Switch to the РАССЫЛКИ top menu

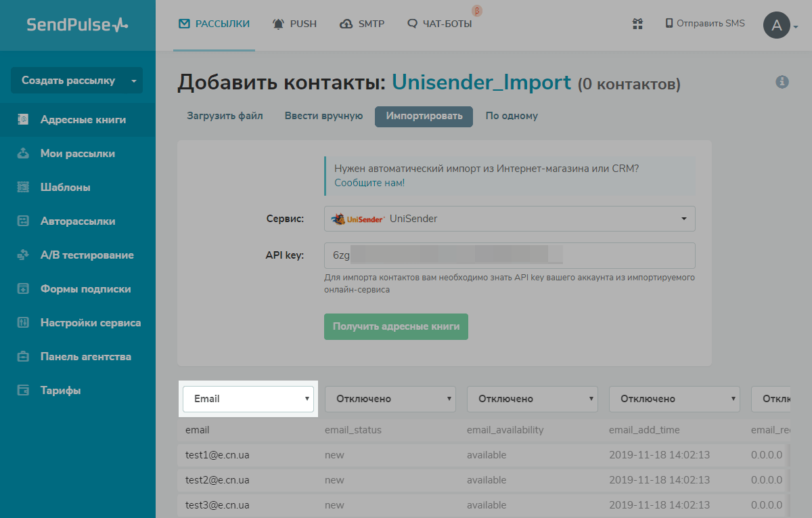click(x=214, y=24)
